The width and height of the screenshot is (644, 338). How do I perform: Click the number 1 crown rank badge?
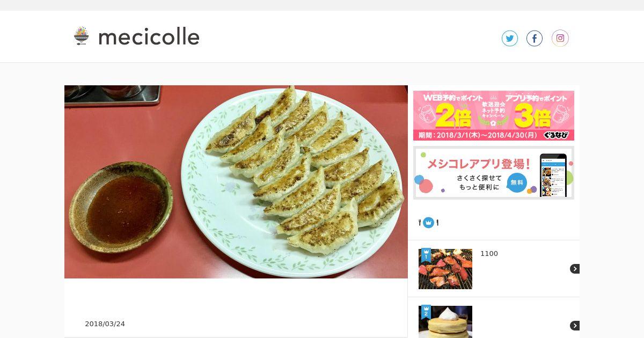pos(426,255)
